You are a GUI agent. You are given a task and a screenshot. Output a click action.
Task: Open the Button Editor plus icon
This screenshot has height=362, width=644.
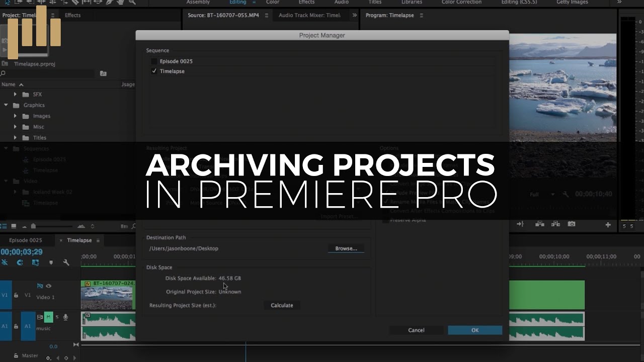(608, 225)
